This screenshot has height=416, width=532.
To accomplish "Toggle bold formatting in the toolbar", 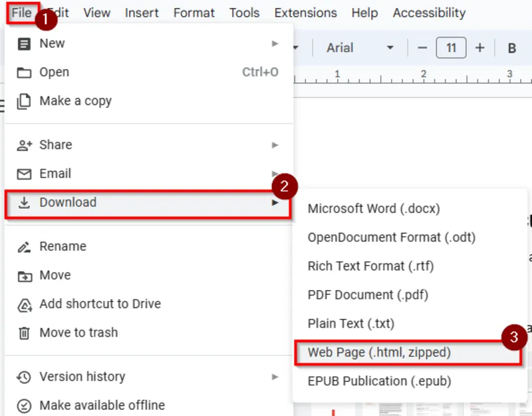I will 511,48.
